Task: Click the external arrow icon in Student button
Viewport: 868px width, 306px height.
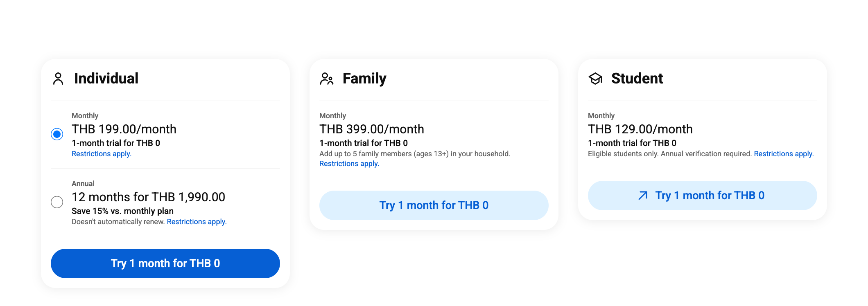Action: (643, 196)
